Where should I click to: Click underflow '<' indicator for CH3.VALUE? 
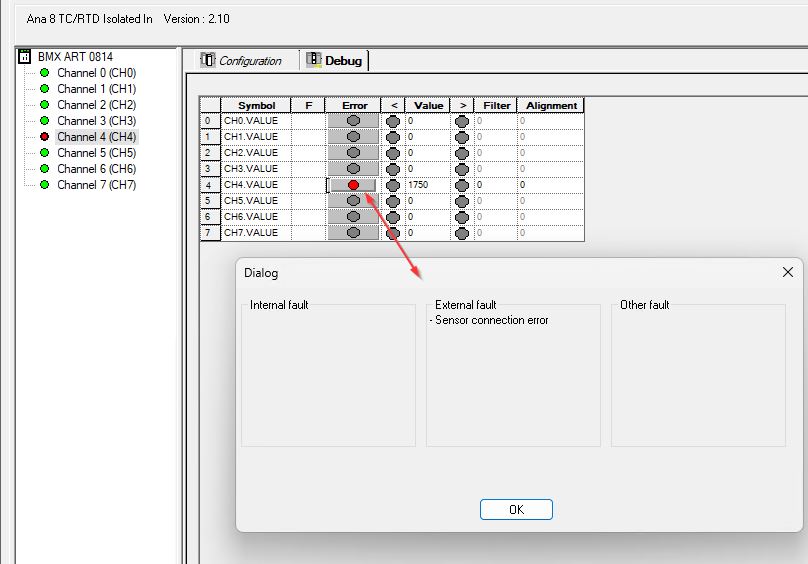click(393, 170)
